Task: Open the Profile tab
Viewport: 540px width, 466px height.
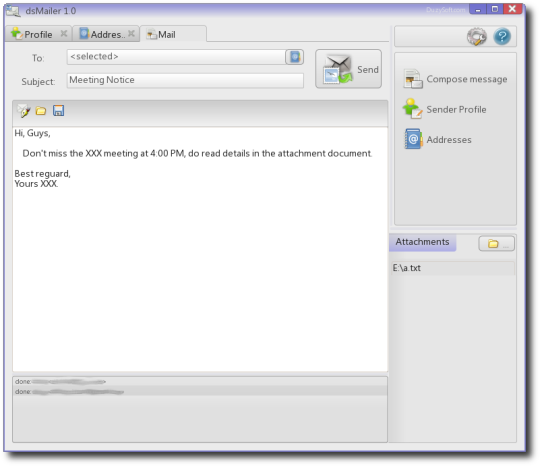Action: click(38, 34)
